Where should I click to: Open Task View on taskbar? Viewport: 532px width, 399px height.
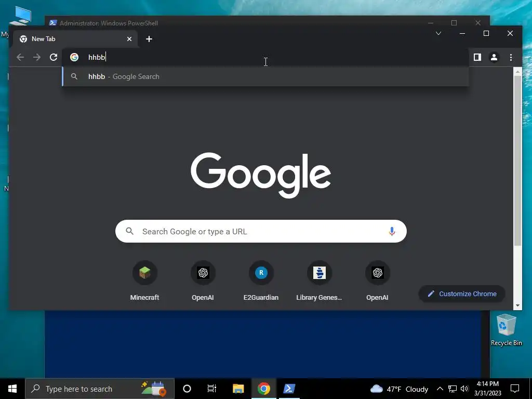click(x=212, y=389)
